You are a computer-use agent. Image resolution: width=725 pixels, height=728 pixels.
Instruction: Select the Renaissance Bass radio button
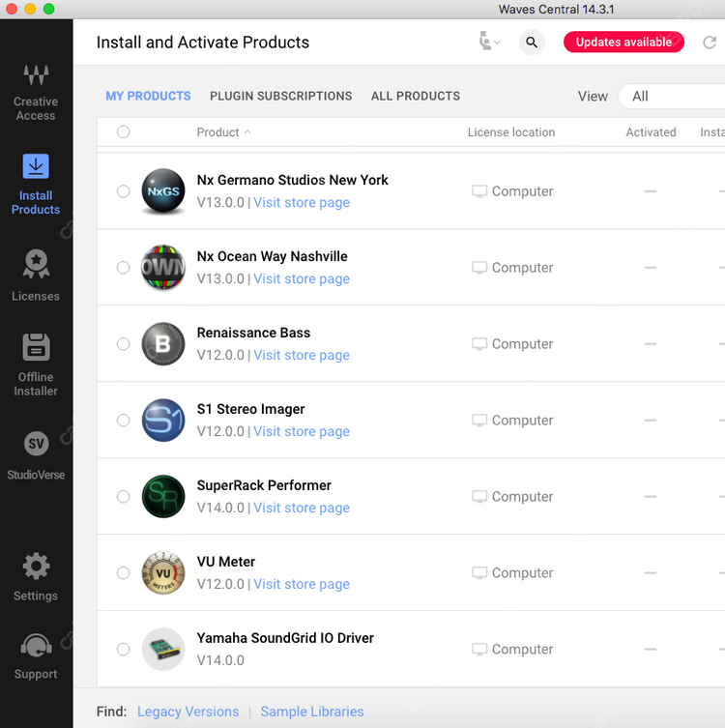click(x=123, y=344)
